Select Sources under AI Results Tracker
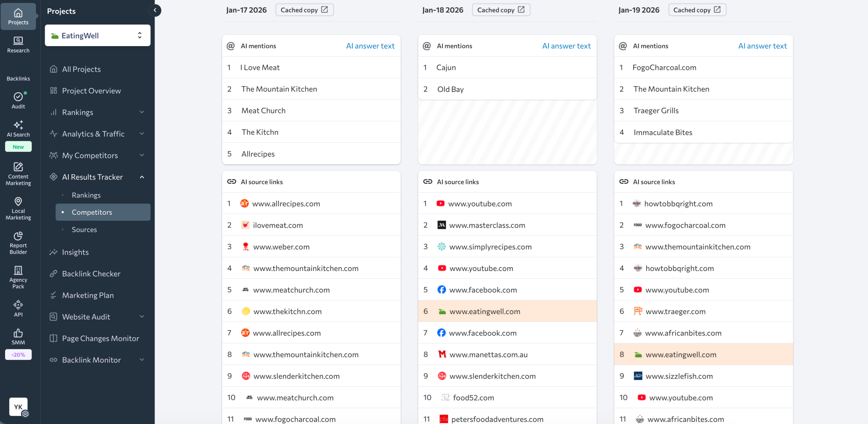The image size is (868, 424). 84,229
